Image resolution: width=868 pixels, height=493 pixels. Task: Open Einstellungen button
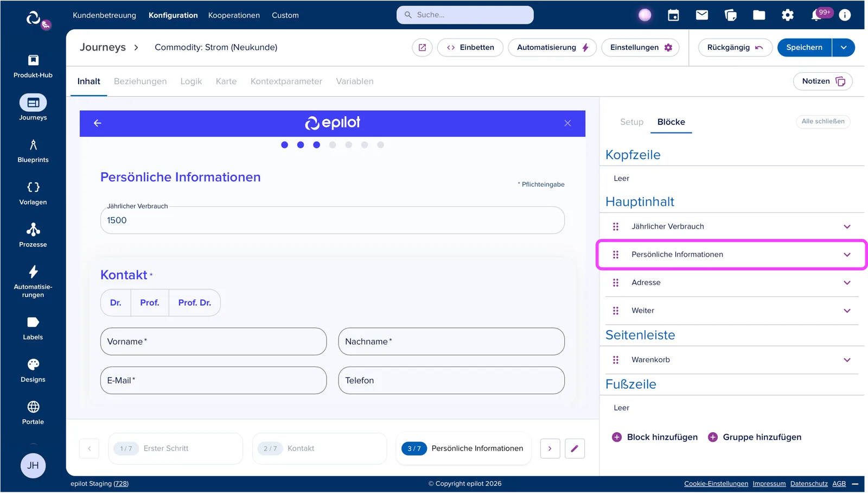[641, 48]
